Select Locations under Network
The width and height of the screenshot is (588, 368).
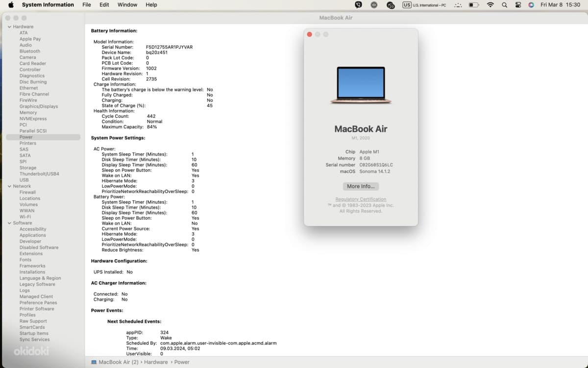click(x=30, y=198)
